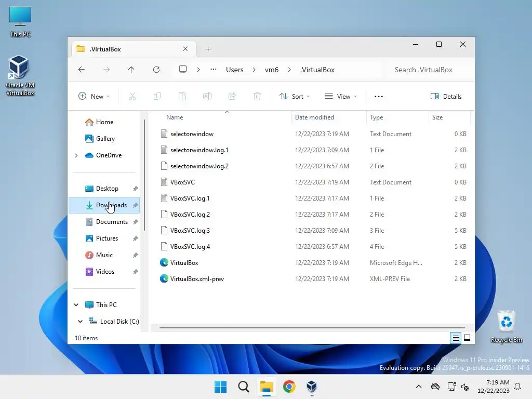Click vm6 in the breadcrumb path
Image resolution: width=532 pixels, height=399 pixels.
coord(271,70)
